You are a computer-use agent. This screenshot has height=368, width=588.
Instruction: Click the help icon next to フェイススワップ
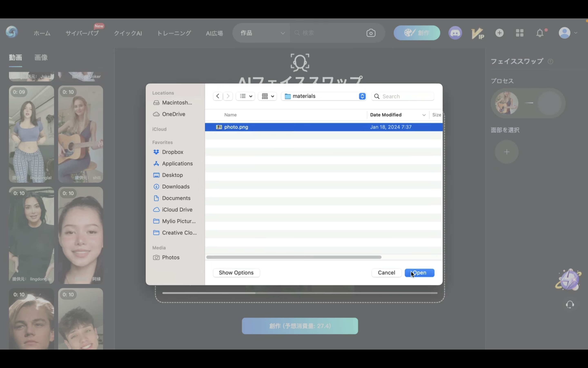[x=550, y=62]
